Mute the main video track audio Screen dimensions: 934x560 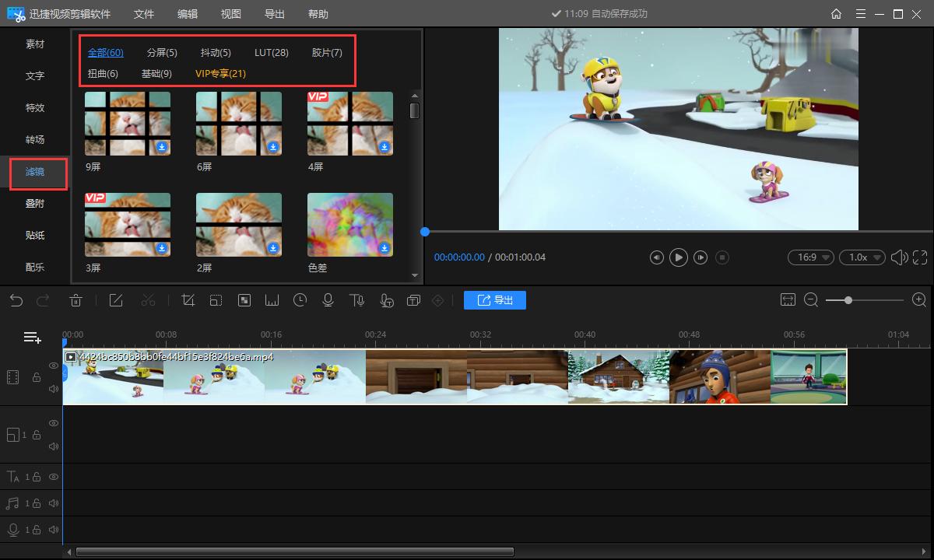point(54,388)
